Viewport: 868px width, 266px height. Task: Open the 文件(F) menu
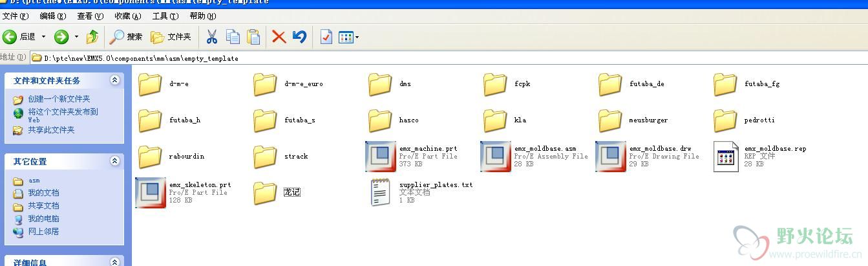tap(15, 16)
